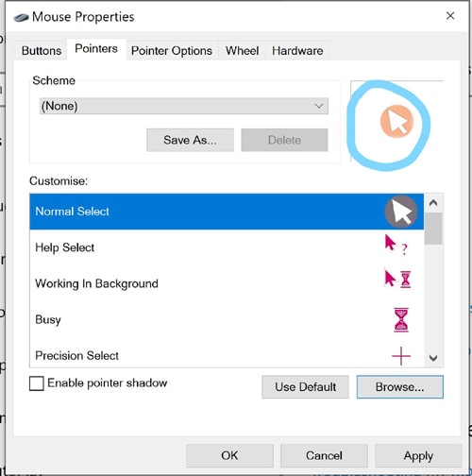Click the Use Default button
Viewport: 472px width, 476px height.
click(x=305, y=387)
